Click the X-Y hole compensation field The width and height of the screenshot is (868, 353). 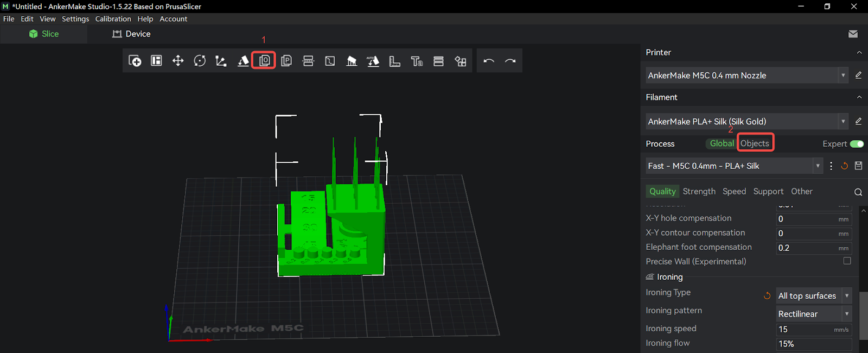pyautogui.click(x=814, y=219)
